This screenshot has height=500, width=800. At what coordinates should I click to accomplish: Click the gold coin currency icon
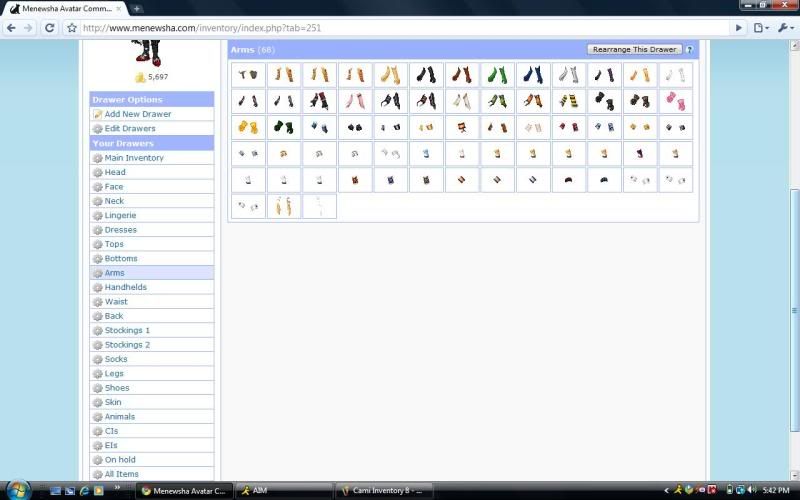coord(140,77)
